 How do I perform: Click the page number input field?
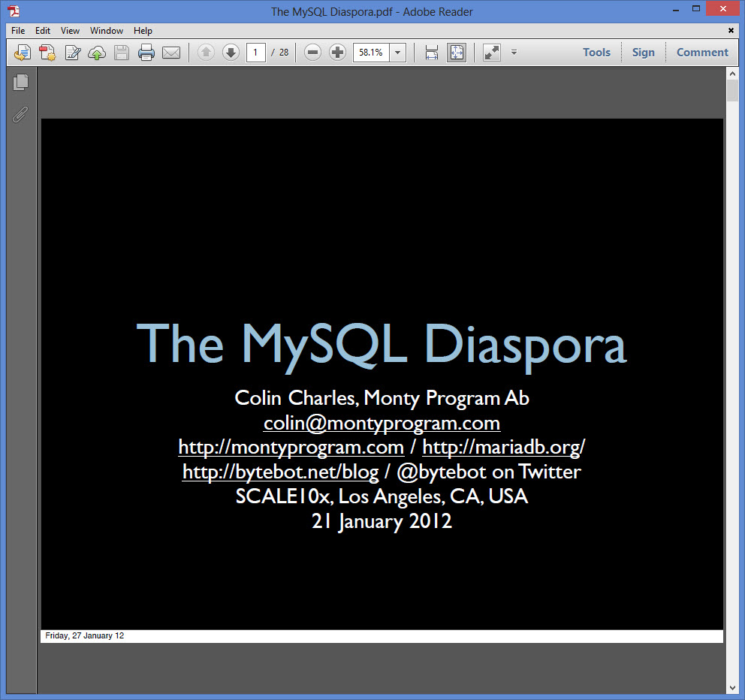click(x=255, y=53)
